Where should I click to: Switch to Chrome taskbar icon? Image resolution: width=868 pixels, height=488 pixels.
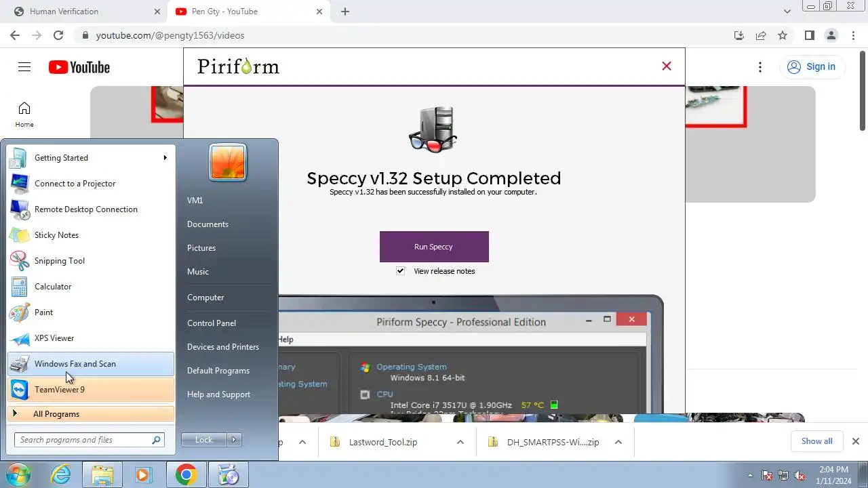pyautogui.click(x=186, y=475)
